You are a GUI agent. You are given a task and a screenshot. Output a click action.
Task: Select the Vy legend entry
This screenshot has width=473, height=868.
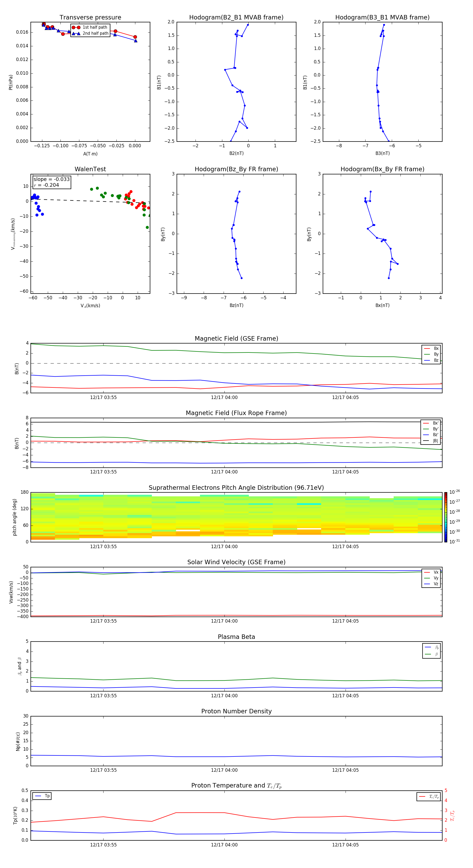(431, 578)
